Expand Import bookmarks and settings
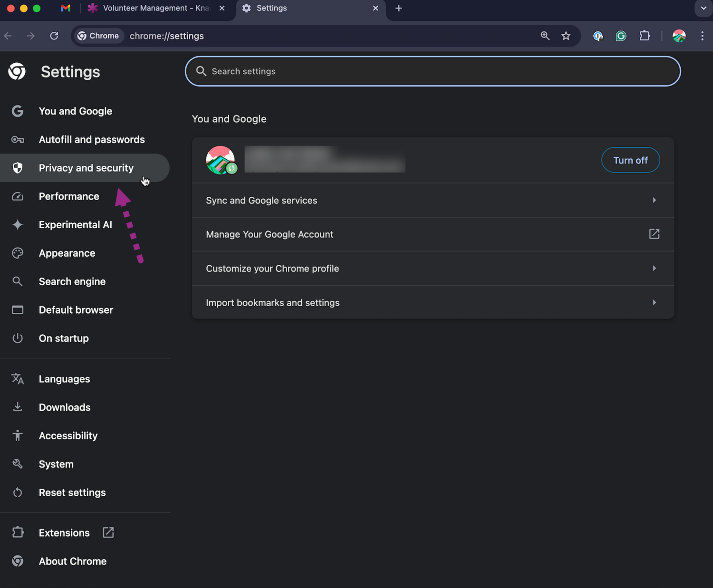Image resolution: width=713 pixels, height=588 pixels. 433,303
